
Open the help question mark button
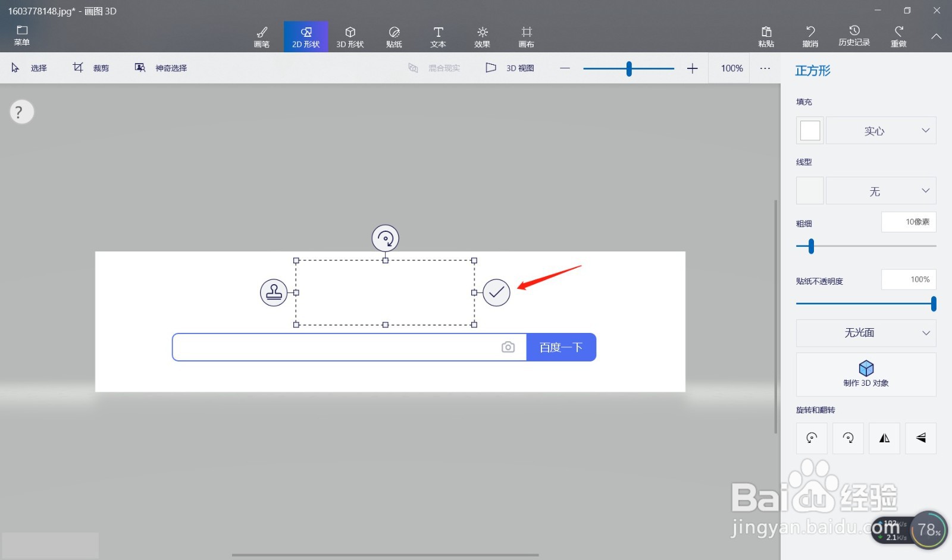(x=22, y=112)
